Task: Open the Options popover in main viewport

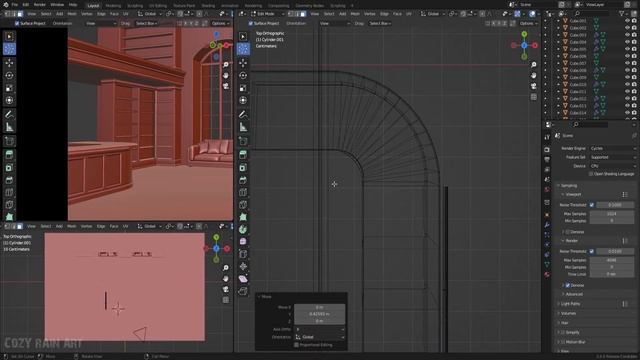Action: pos(528,24)
